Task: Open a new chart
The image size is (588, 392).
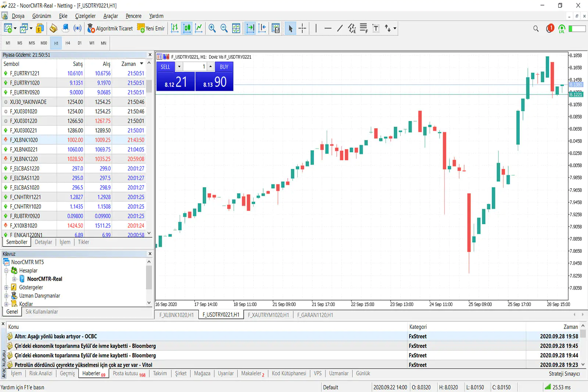Action: [x=7, y=28]
